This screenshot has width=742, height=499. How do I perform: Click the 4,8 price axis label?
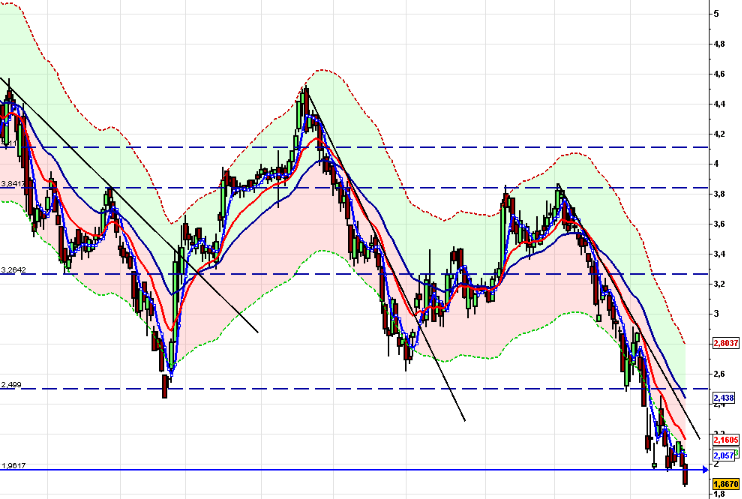coord(719,44)
